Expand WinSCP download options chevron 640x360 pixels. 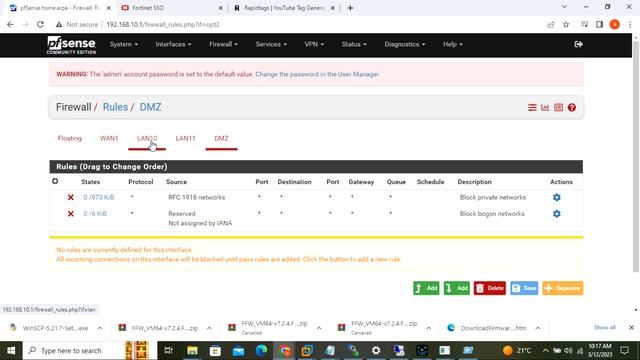click(100, 328)
